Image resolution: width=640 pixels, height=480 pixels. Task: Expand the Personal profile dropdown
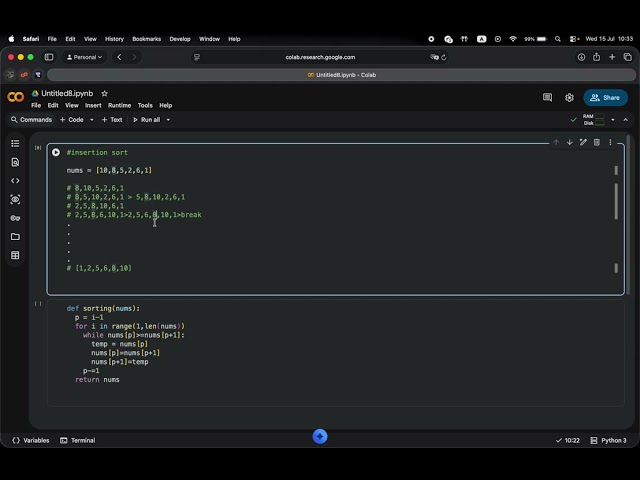coord(84,57)
